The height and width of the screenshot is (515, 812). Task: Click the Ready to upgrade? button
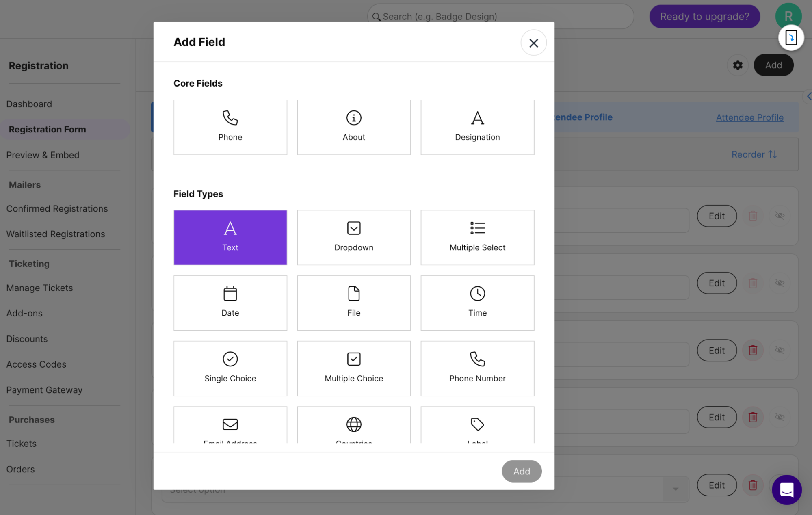click(704, 17)
